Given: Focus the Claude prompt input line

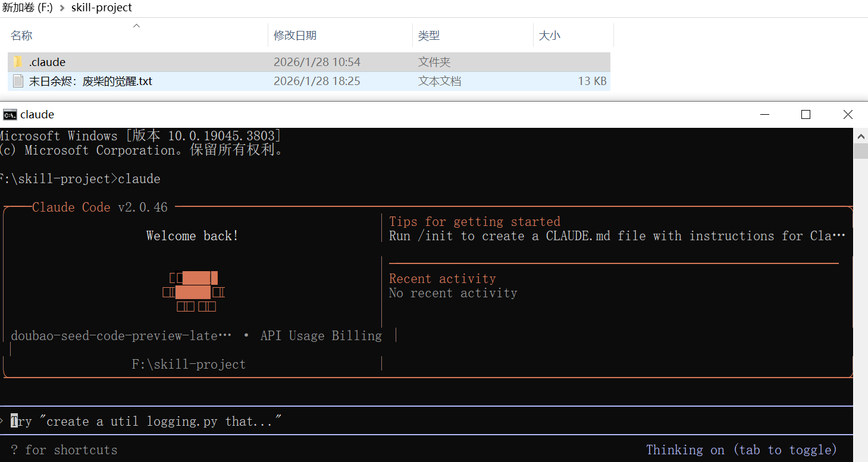Looking at the screenshot, I should click(426, 421).
